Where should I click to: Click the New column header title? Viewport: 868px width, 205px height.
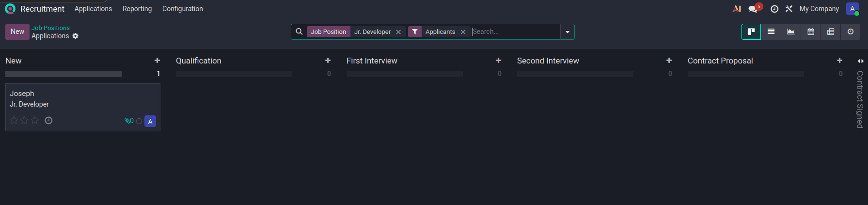point(14,61)
